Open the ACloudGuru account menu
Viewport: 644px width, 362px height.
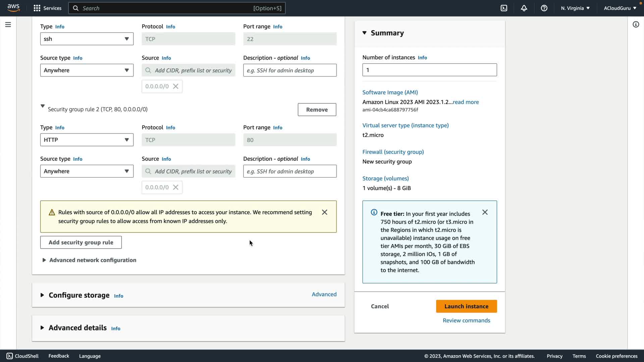coord(620,8)
